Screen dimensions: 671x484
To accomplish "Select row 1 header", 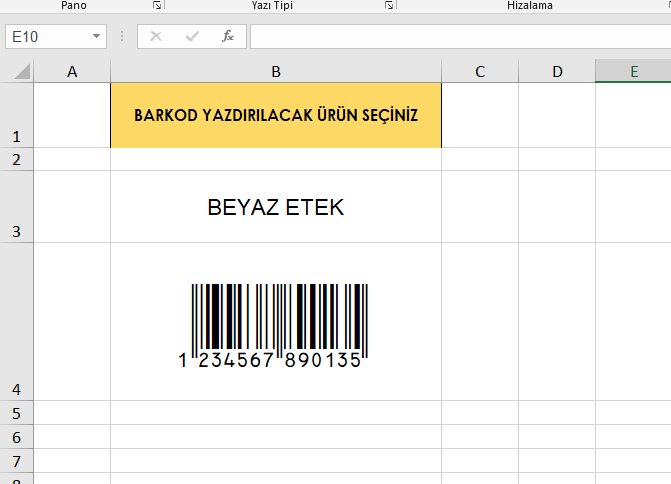I will [16, 115].
